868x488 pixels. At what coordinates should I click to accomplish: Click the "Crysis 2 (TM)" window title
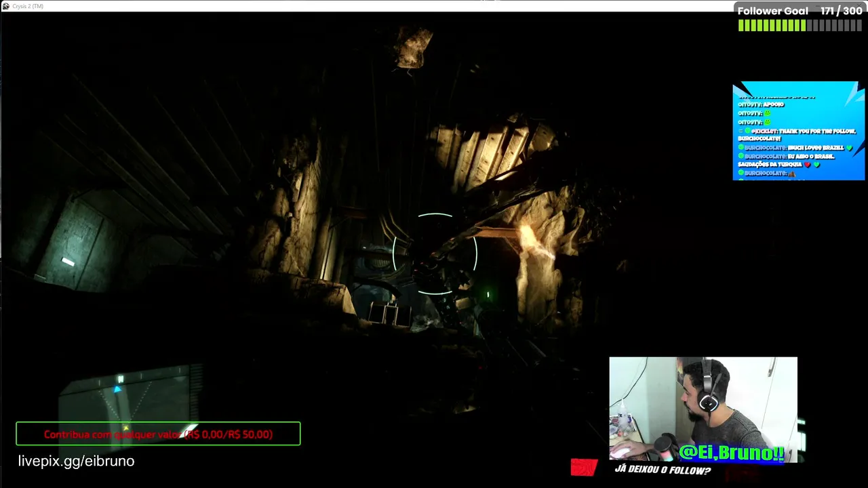pos(28,6)
